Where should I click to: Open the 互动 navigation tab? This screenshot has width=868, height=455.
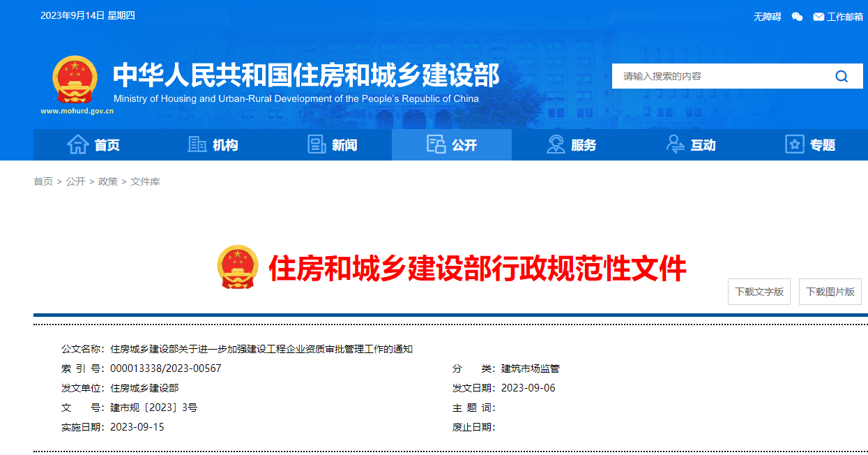[691, 144]
